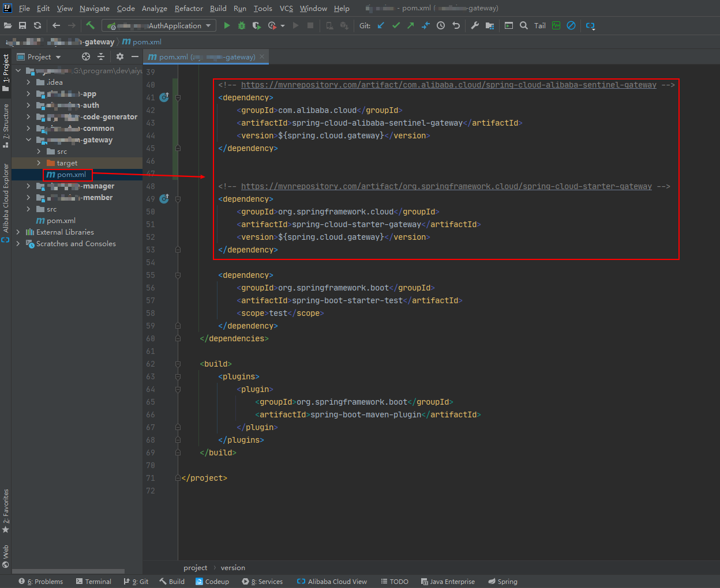
Task: Click the Alibaba Cloud toolbar icon
Action: 590,25
